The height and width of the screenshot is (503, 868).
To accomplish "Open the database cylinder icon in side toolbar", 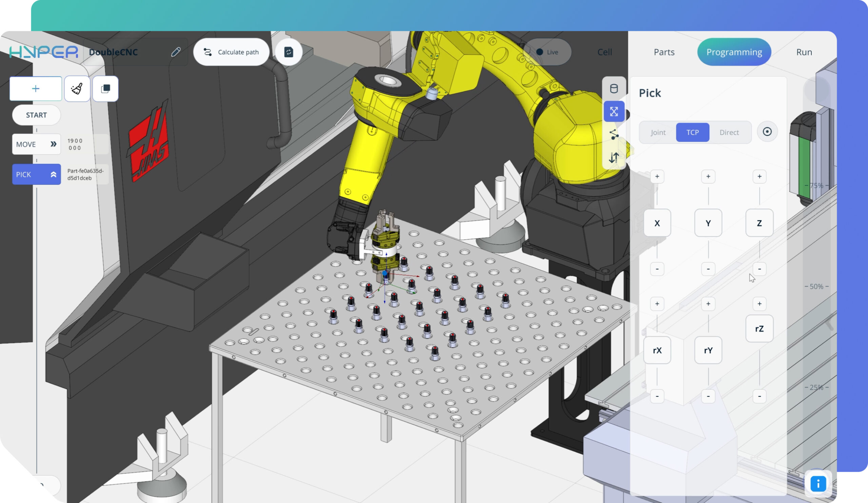I will pyautogui.click(x=614, y=89).
